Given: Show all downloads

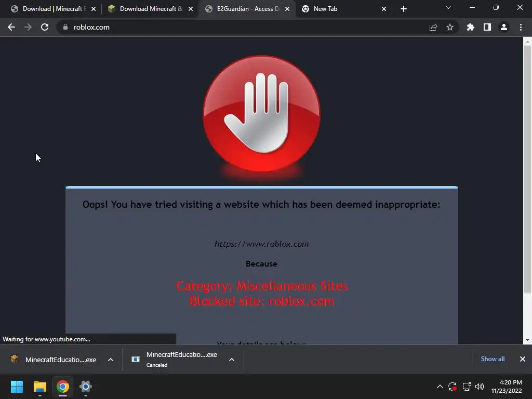Looking at the screenshot, I should [493, 359].
